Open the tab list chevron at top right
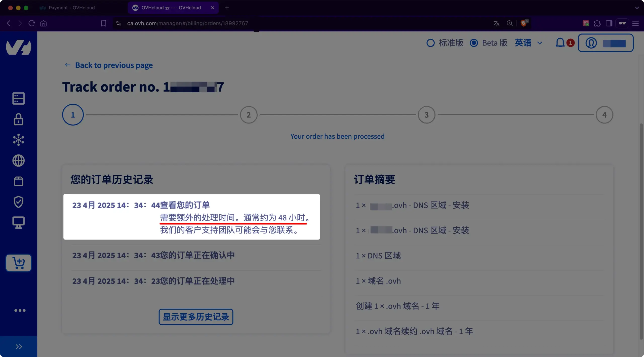Image resolution: width=644 pixels, height=357 pixels. click(x=637, y=8)
